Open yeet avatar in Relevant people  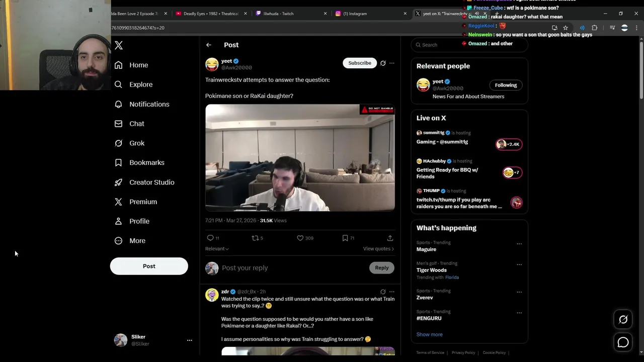(423, 84)
